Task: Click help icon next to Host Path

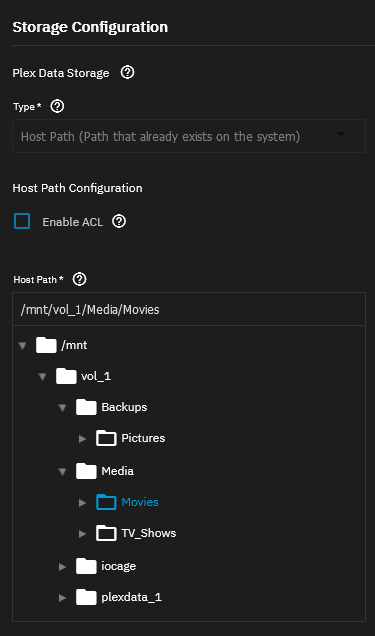Action: (x=79, y=279)
